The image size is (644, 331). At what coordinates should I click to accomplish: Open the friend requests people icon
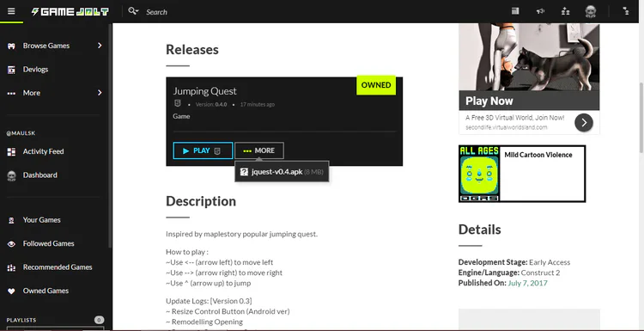pyautogui.click(x=566, y=11)
